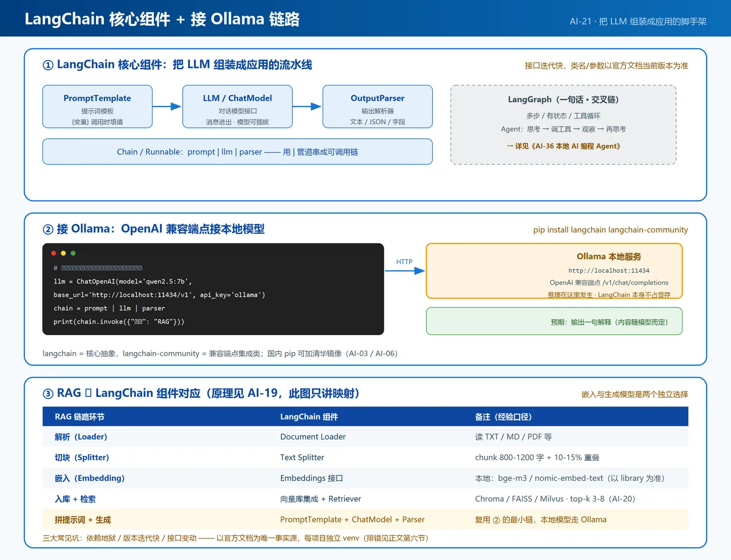
Task: Click the Chain / Runnable pipeline bar
Action: pos(238,152)
